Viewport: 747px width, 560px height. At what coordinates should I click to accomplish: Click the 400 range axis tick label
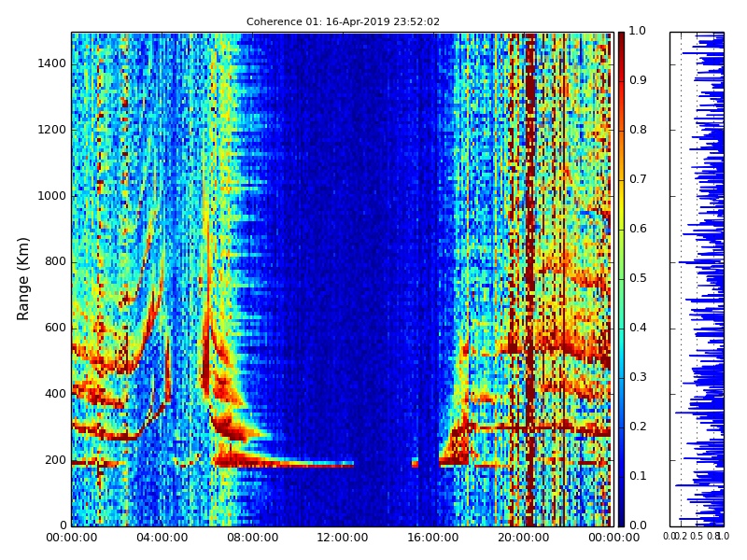point(56,393)
